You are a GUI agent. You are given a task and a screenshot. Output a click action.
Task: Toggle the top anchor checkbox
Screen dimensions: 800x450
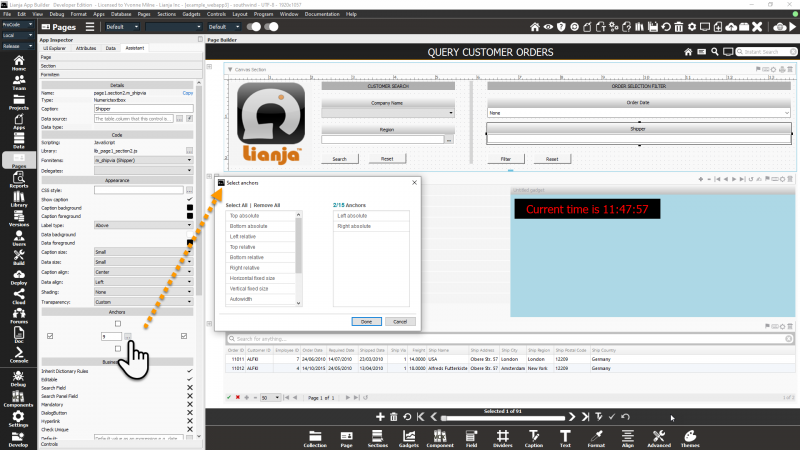[x=118, y=323]
